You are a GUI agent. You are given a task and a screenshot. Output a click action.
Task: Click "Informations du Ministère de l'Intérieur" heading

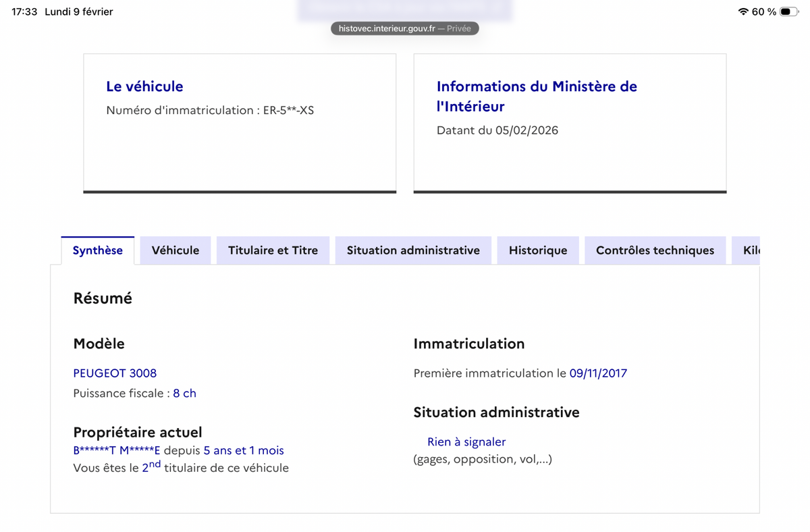pyautogui.click(x=537, y=96)
